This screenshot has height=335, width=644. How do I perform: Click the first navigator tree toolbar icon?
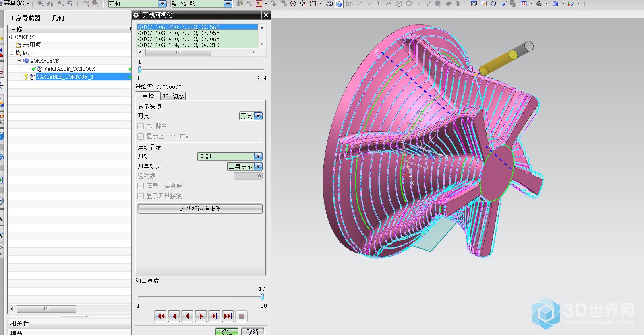(x=41, y=4)
